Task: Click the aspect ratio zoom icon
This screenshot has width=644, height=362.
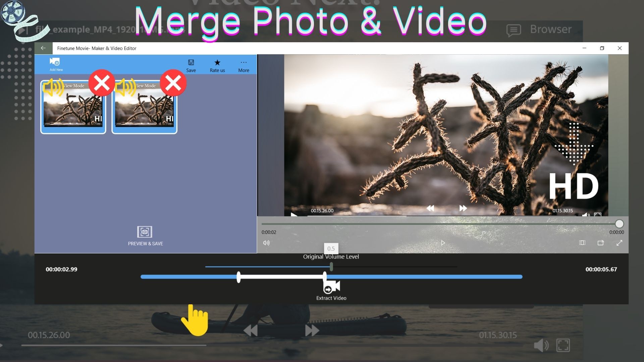Action: click(582, 243)
